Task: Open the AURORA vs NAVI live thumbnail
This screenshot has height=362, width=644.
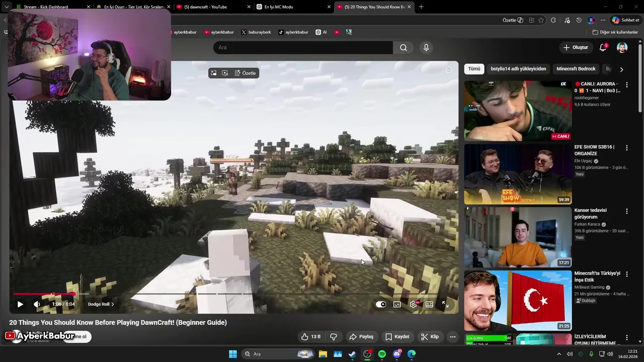Action: pyautogui.click(x=518, y=111)
